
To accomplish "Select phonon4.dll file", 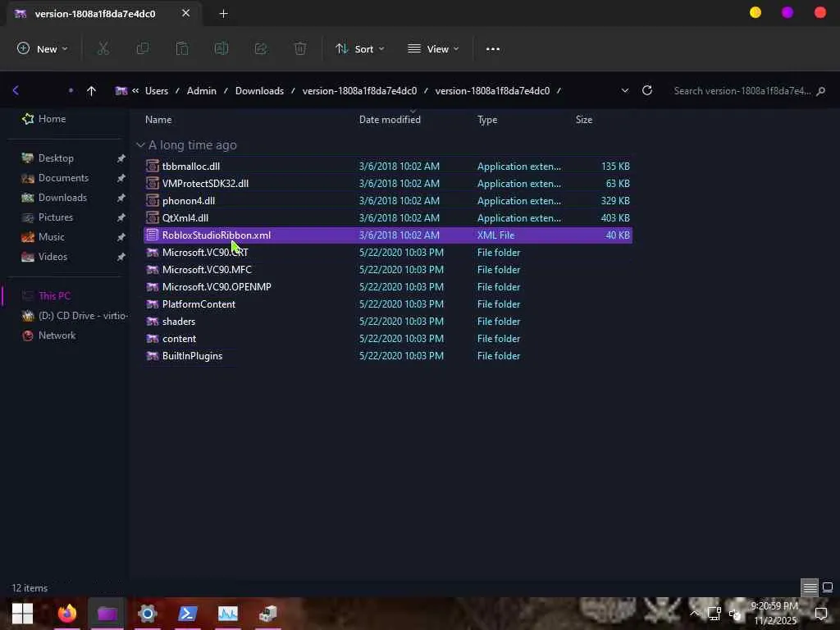I will pyautogui.click(x=388, y=200).
